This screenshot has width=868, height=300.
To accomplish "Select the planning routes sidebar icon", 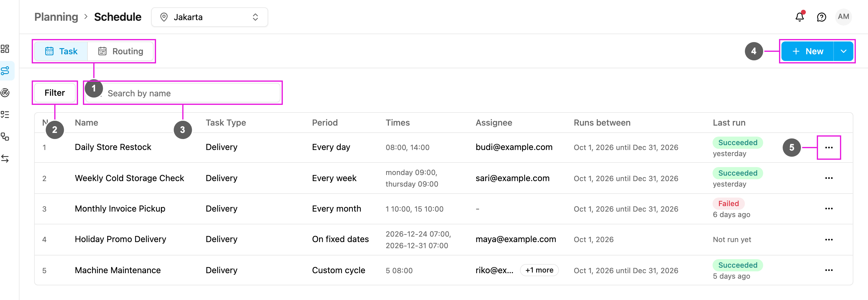I will [5, 71].
